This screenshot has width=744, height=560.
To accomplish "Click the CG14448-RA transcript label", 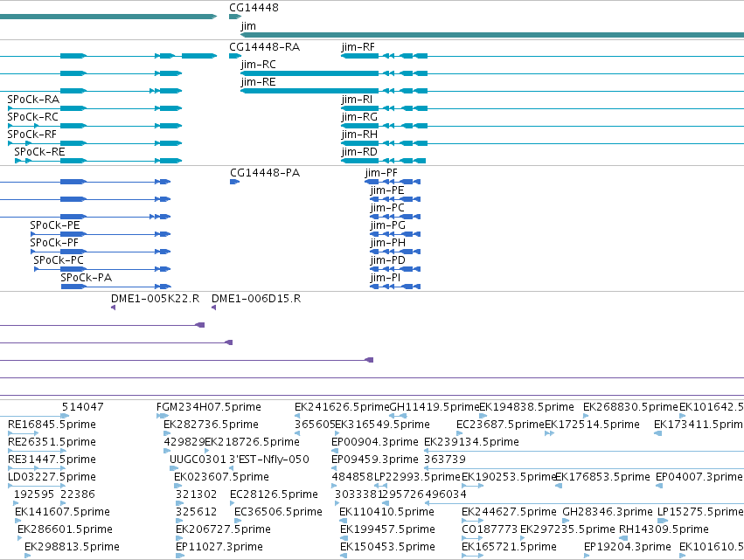I will pyautogui.click(x=264, y=47).
